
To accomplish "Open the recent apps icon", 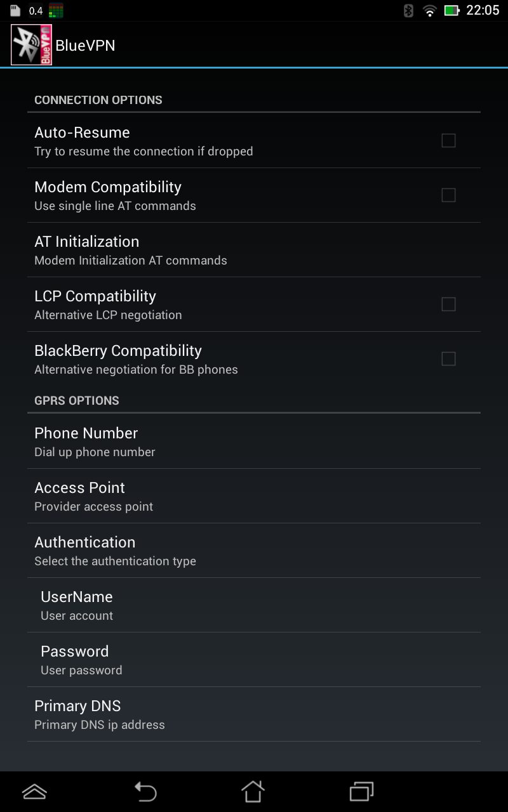I will [x=361, y=791].
